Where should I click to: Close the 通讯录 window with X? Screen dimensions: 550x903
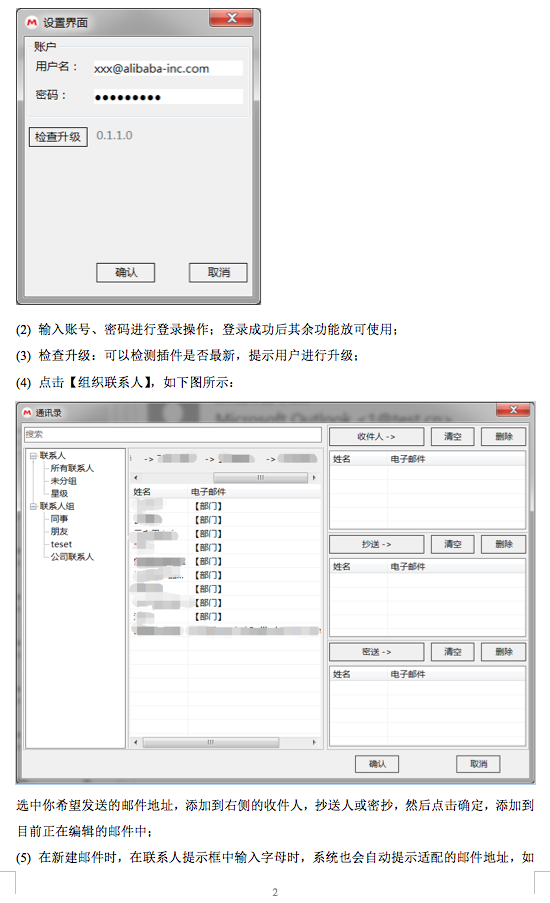[x=514, y=409]
